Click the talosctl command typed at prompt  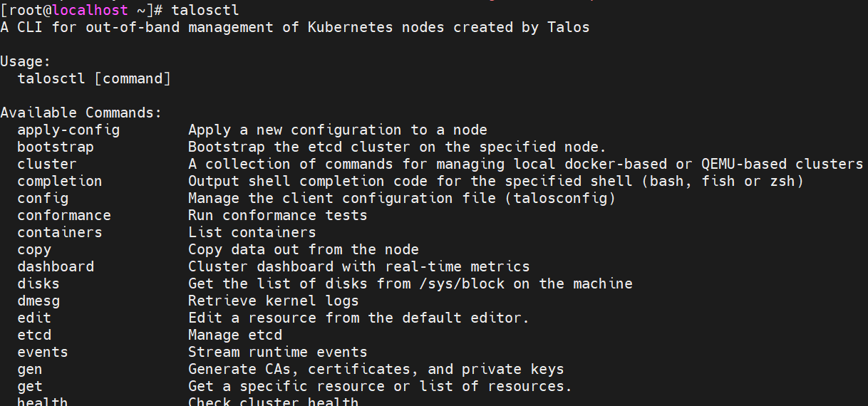click(x=205, y=11)
